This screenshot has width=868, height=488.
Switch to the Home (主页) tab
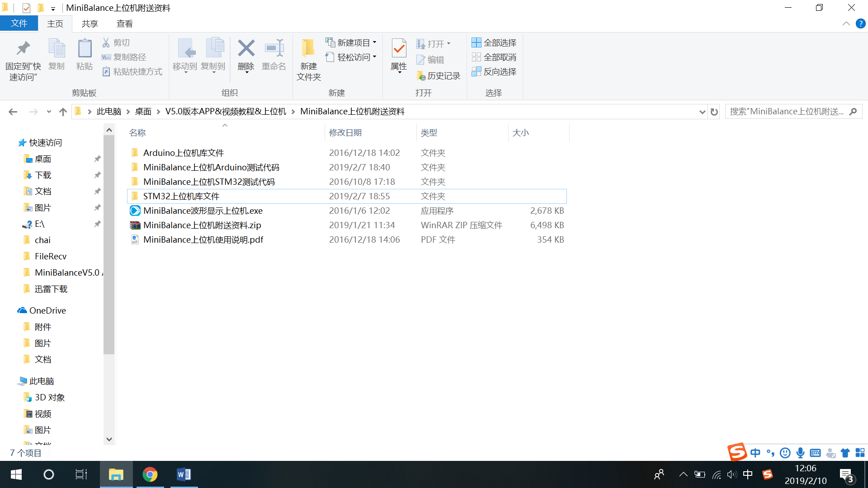[x=55, y=24]
